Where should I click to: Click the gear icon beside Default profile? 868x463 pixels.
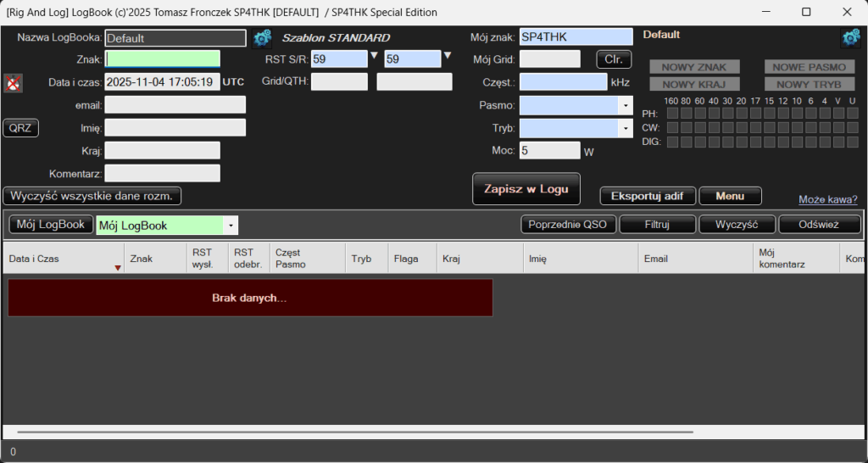click(x=850, y=38)
